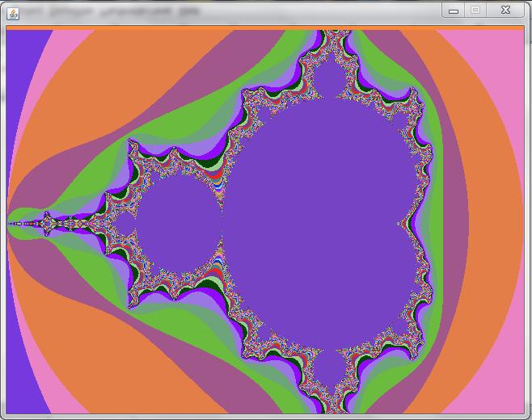Click the cusp notch on the cardioid's right side
Image resolution: width=532 pixels, height=420 pixels.
click(400, 224)
